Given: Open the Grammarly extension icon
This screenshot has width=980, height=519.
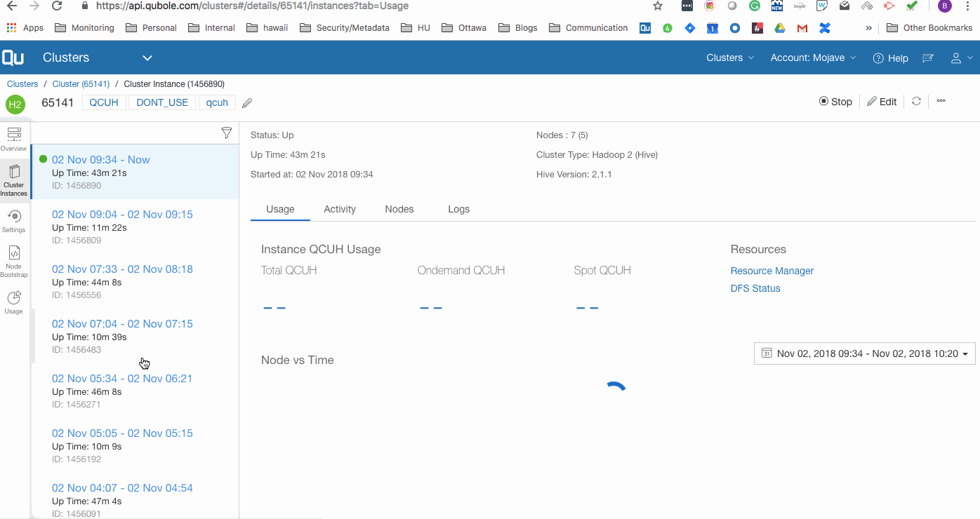Looking at the screenshot, I should (x=755, y=6).
